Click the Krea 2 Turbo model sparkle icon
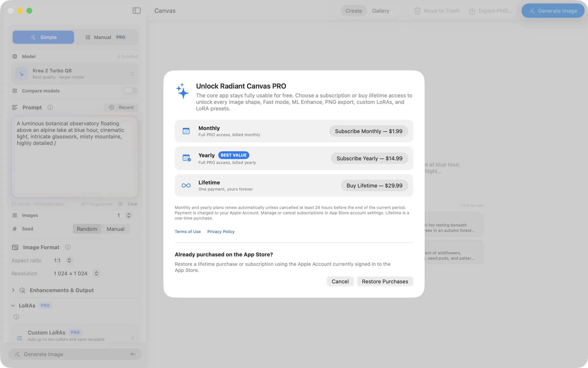This screenshot has width=588, height=368. [x=22, y=74]
